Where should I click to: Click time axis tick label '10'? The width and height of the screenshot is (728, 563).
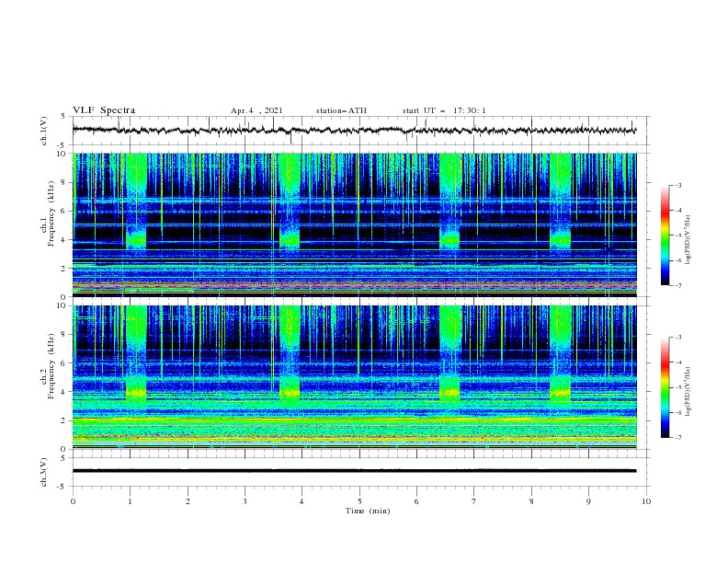point(646,501)
